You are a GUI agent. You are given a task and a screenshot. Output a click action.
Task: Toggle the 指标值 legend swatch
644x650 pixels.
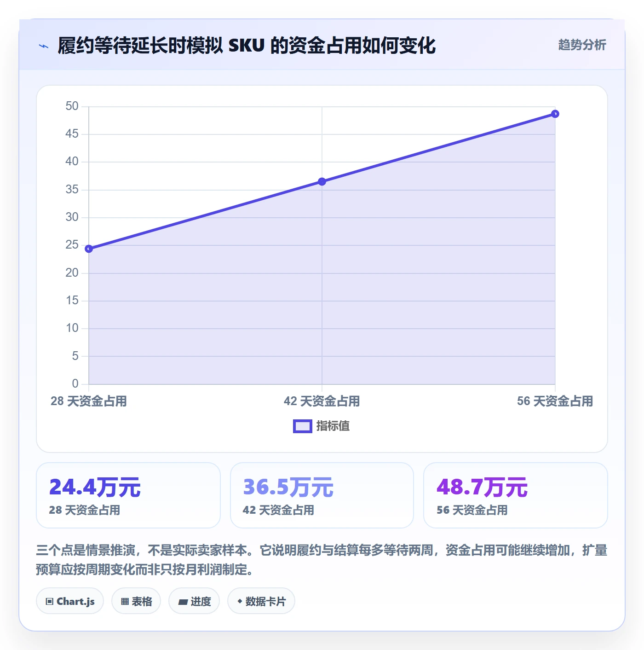(302, 426)
